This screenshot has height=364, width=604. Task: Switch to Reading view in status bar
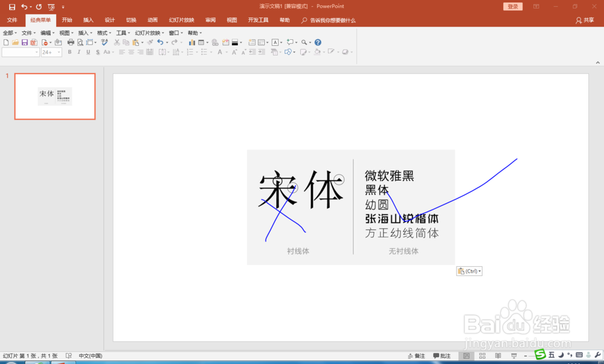pyautogui.click(x=498, y=356)
